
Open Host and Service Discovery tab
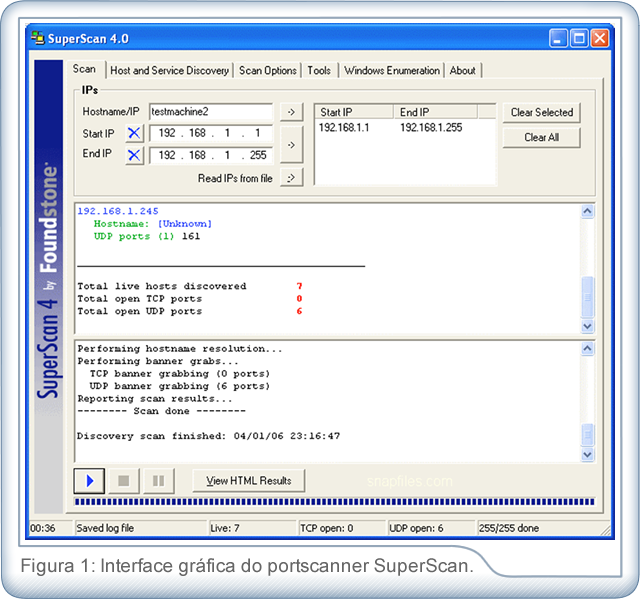(x=169, y=71)
